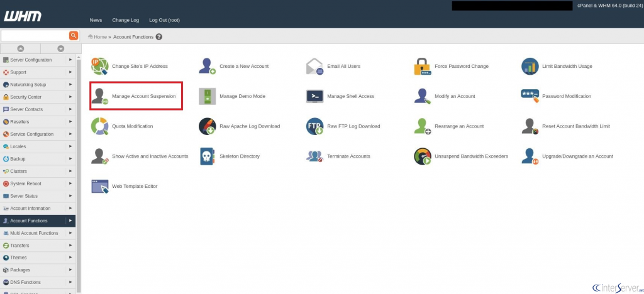Viewport: 644px width, 294px height.
Task: Open the Skeleton Directory skull icon
Action: [207, 156]
